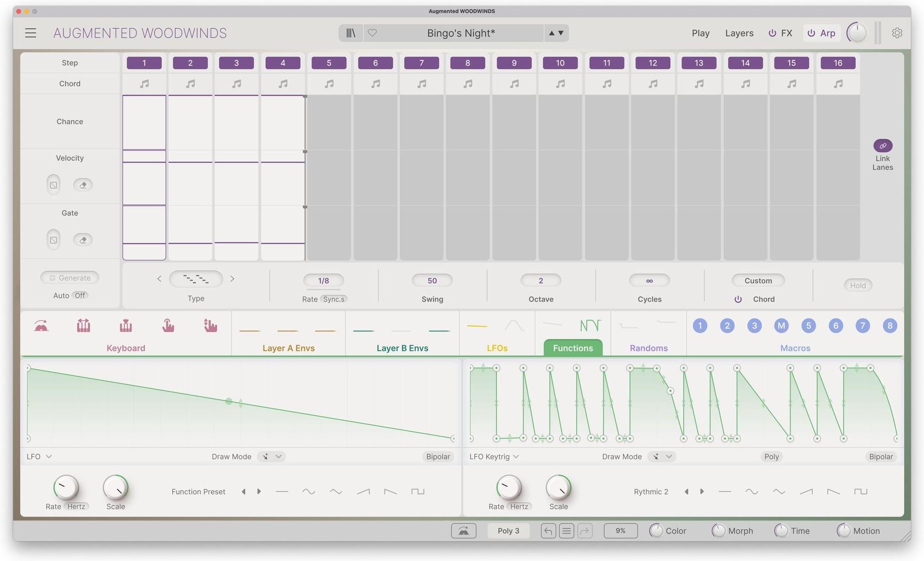924x561 pixels.
Task: Randomize the Gate lane with the dice icon
Action: point(54,240)
